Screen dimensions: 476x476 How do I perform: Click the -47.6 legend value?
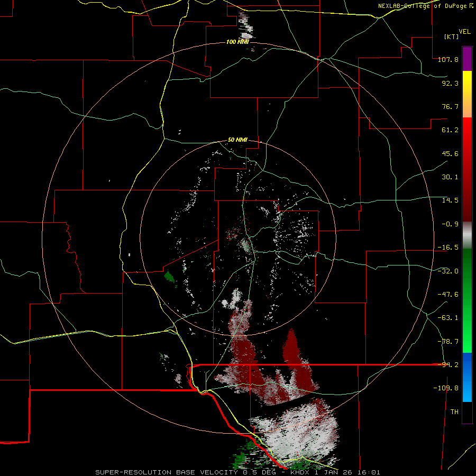[448, 295]
